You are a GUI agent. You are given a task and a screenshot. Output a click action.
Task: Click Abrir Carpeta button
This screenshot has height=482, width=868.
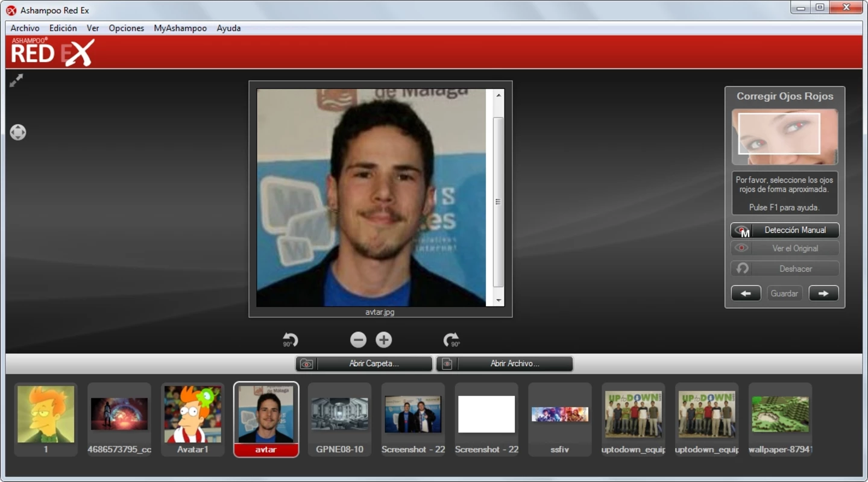(x=364, y=364)
